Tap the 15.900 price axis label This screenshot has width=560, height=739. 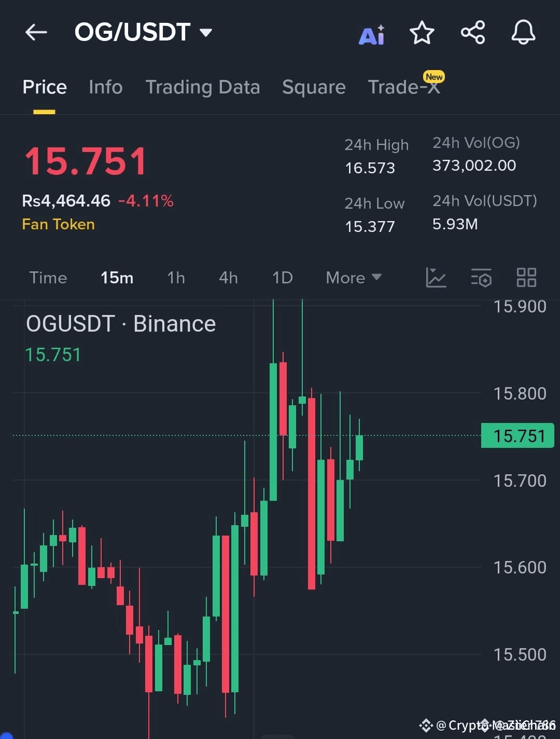520,307
